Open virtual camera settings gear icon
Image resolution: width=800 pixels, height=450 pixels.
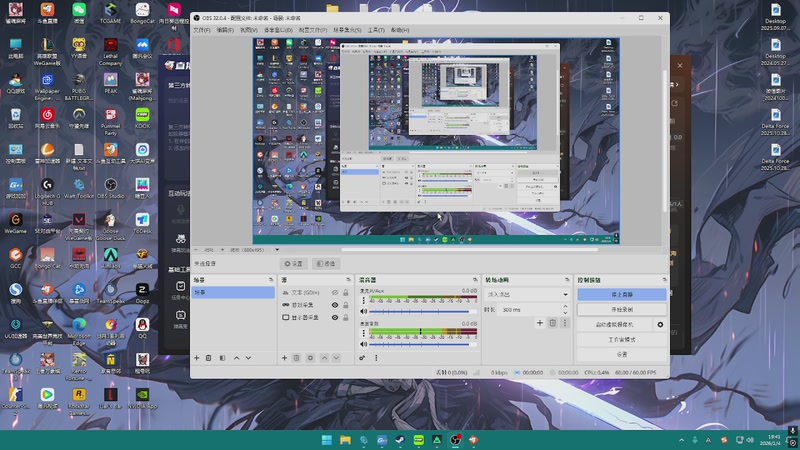(x=660, y=325)
